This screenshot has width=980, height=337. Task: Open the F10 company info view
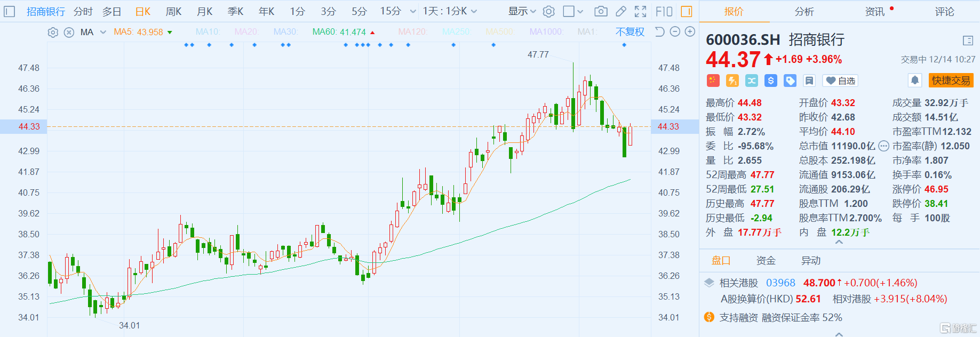[x=664, y=11]
